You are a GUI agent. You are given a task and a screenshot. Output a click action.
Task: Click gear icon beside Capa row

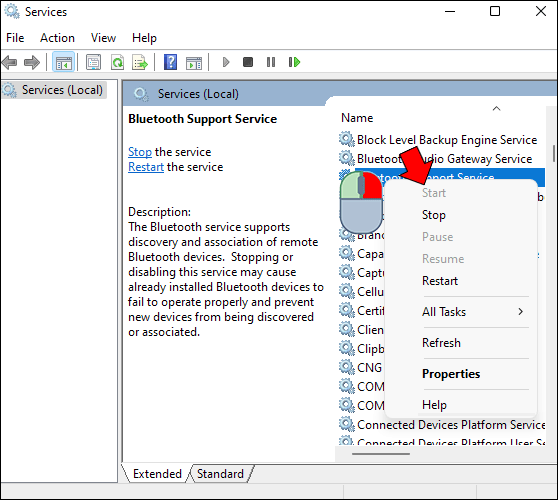click(347, 253)
